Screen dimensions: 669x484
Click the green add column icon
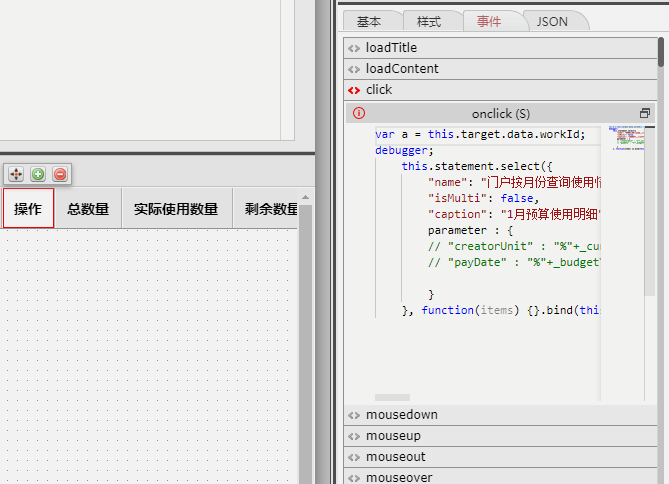[38, 174]
